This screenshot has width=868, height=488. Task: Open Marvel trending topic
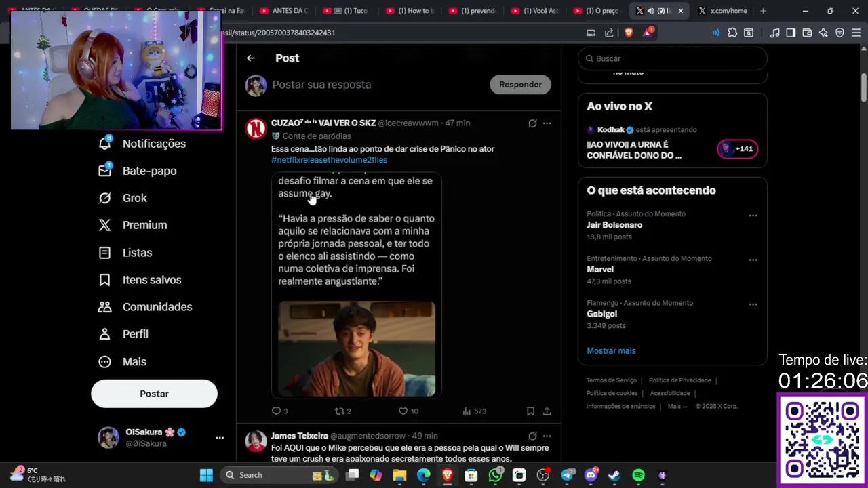pyautogui.click(x=672, y=270)
